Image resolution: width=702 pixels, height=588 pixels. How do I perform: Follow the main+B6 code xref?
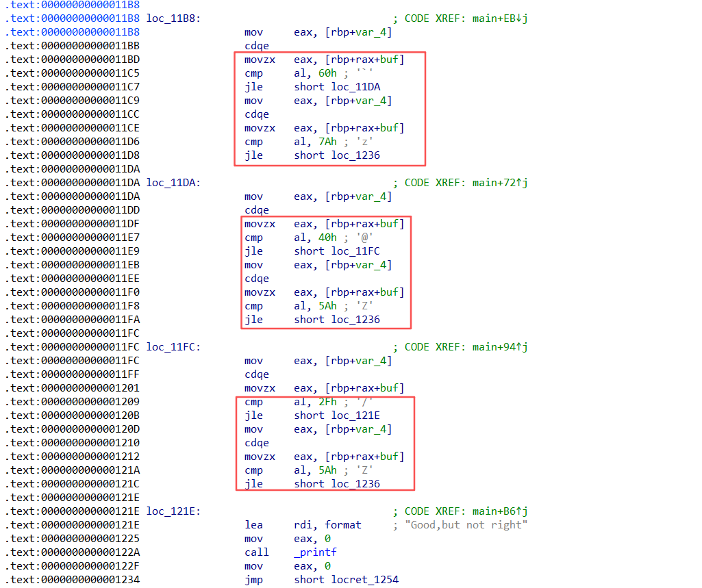pos(500,511)
